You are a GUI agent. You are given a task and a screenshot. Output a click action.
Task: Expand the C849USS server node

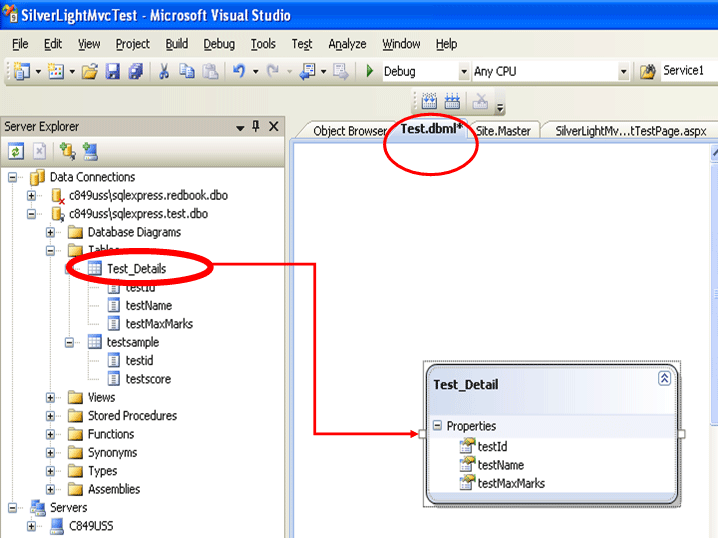coord(31,526)
